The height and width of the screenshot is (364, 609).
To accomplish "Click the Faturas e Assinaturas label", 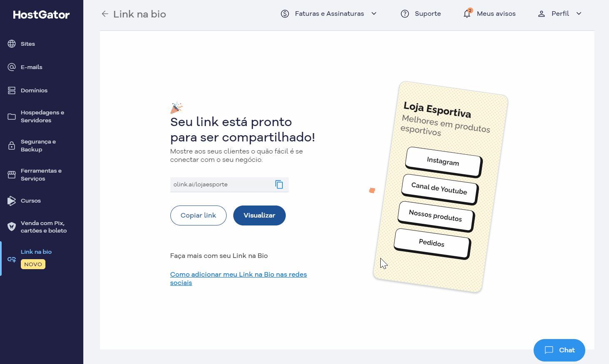I will click(329, 14).
